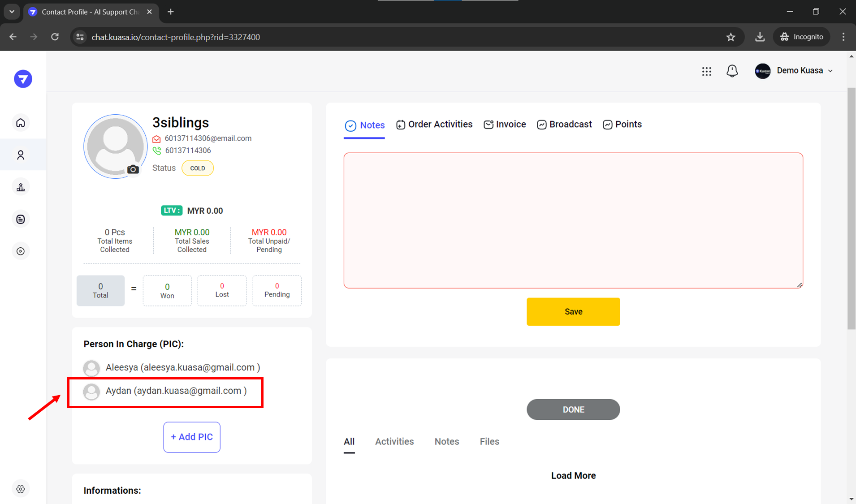Click the + Add PIC button

click(x=192, y=437)
